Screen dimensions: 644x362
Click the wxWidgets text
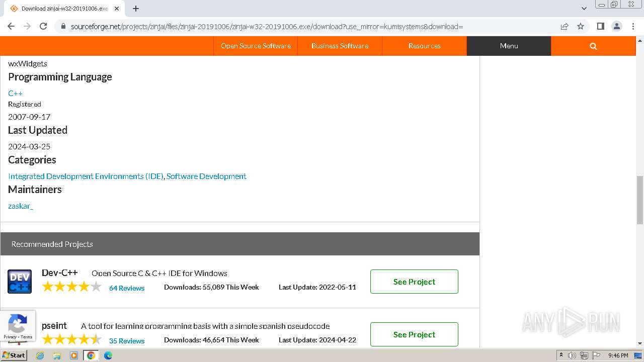(x=28, y=63)
